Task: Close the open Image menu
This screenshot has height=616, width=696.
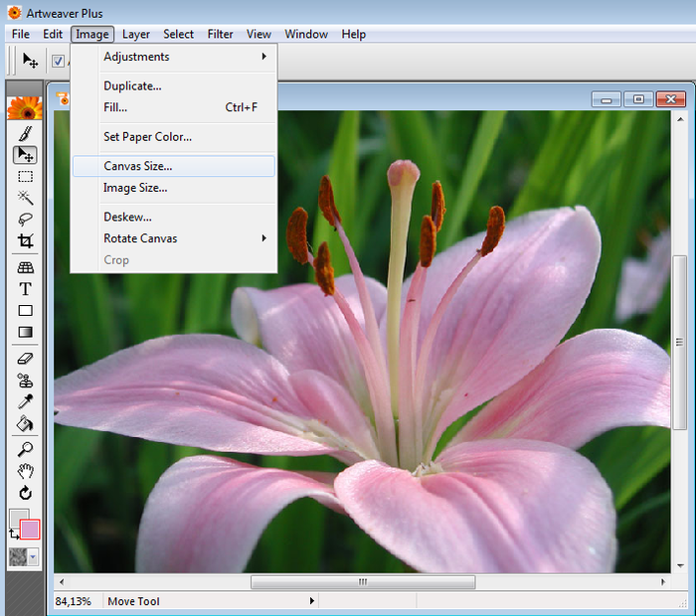Action: [91, 34]
